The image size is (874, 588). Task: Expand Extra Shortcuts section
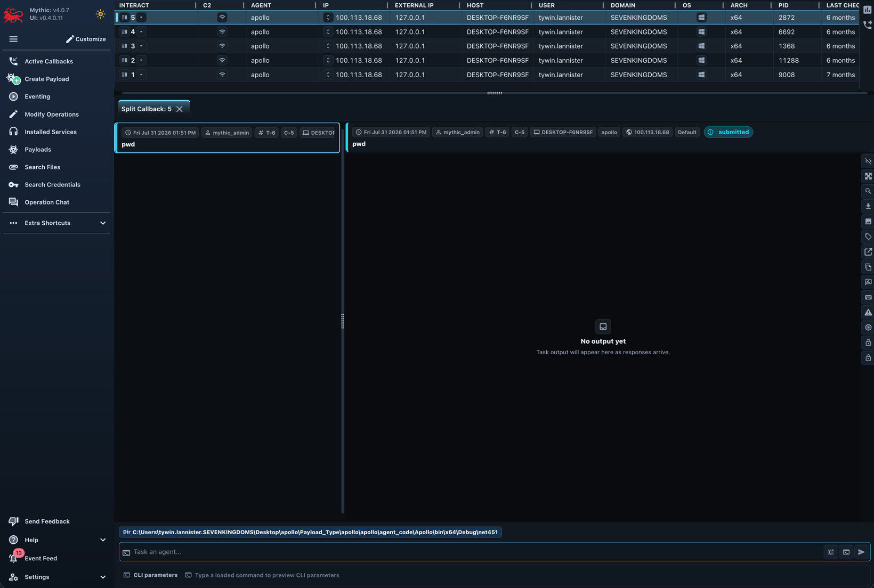tap(56, 223)
